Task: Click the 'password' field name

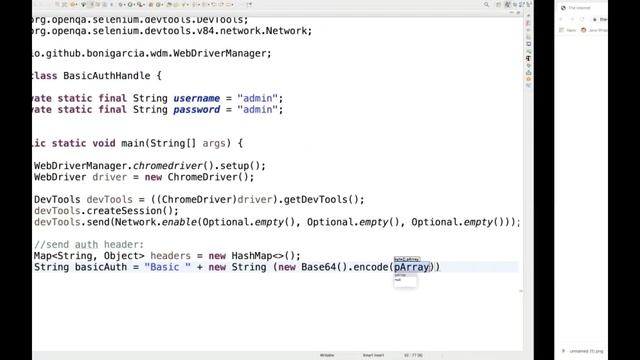Action: [x=197, y=110]
